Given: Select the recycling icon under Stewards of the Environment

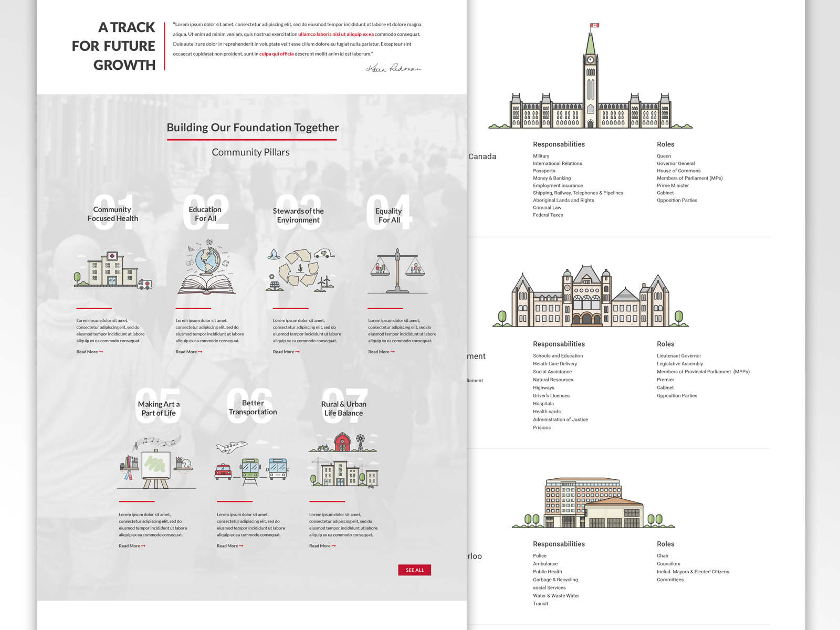Looking at the screenshot, I should point(299,269).
